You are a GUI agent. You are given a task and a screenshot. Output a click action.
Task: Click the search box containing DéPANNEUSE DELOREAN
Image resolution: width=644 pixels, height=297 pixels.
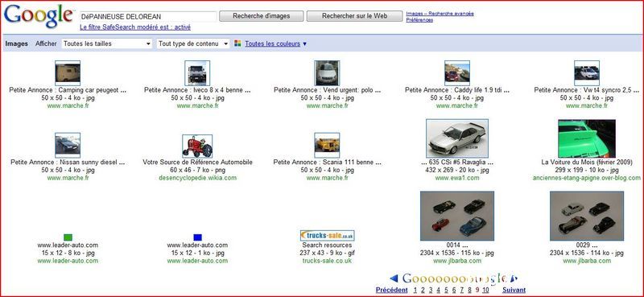coord(148,16)
